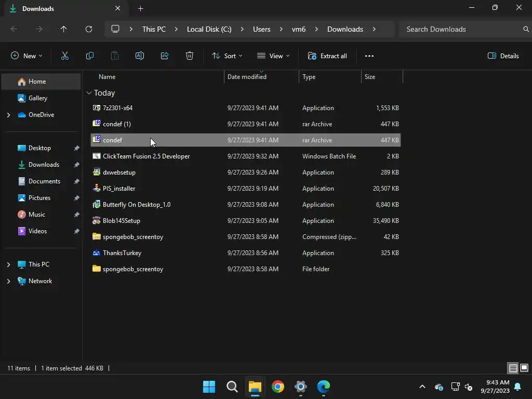Open the notification bell
The image size is (532, 399).
[x=518, y=387]
